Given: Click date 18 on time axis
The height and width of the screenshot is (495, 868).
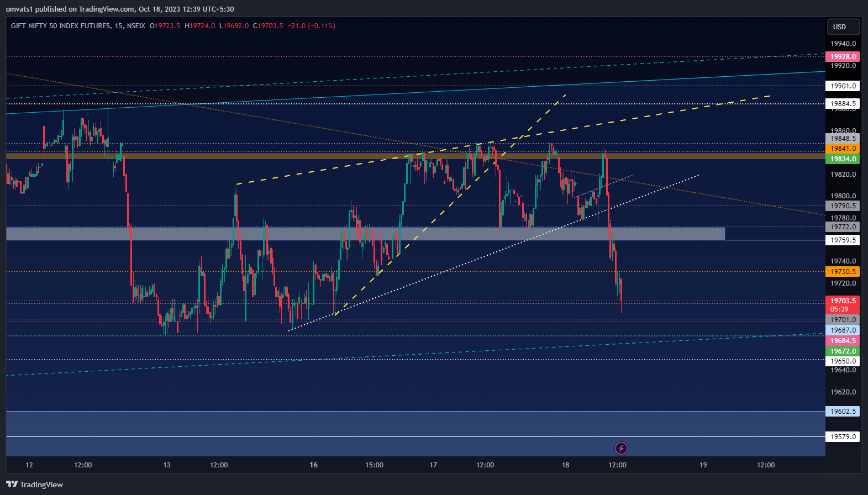Looking at the screenshot, I should pos(565,465).
